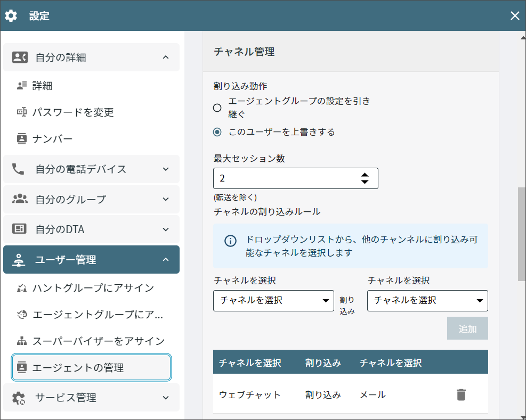This screenshot has width=526, height=420.
Task: Click the チャネル管理 heading
Action: 244,52
